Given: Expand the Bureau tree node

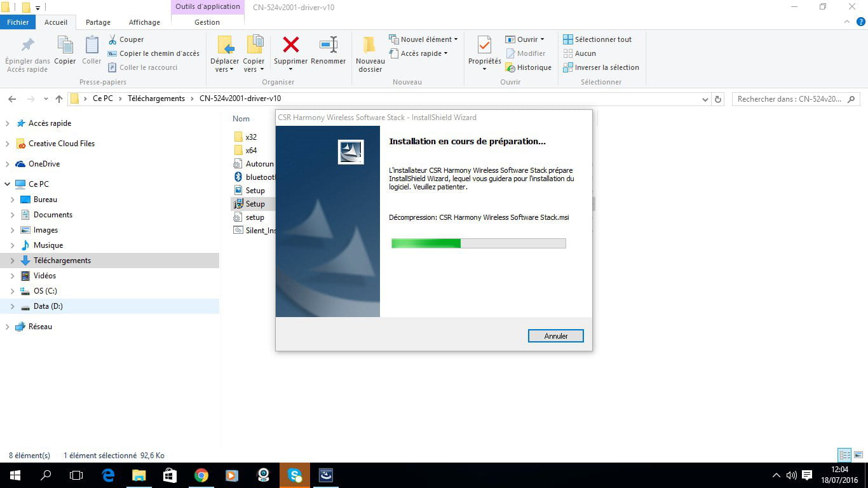Looking at the screenshot, I should [x=13, y=200].
